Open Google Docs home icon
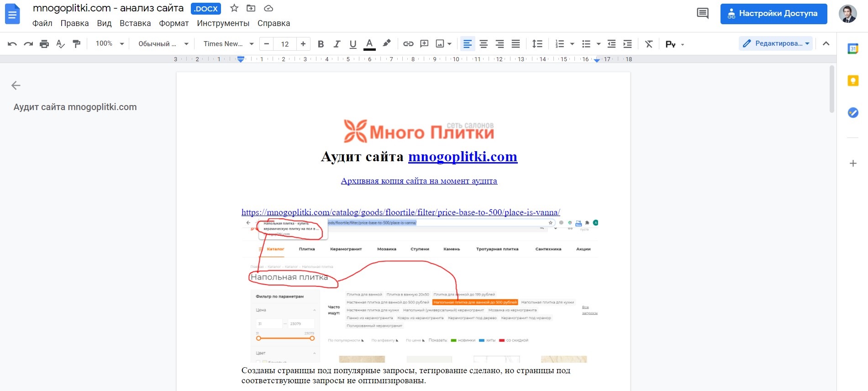The width and height of the screenshot is (868, 391). pyautogui.click(x=12, y=14)
